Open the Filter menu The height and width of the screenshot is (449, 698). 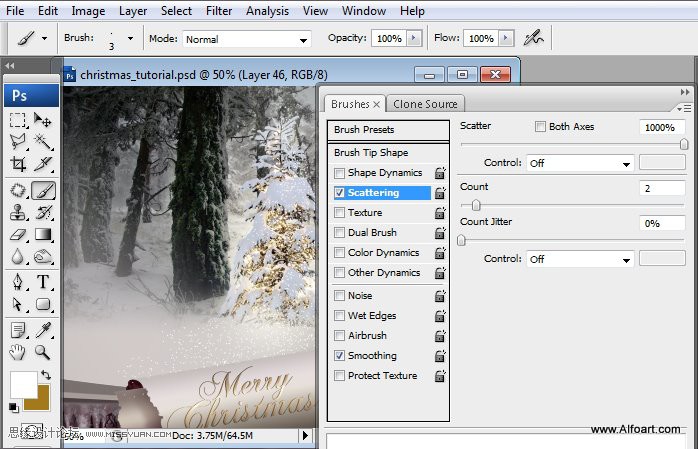click(219, 11)
